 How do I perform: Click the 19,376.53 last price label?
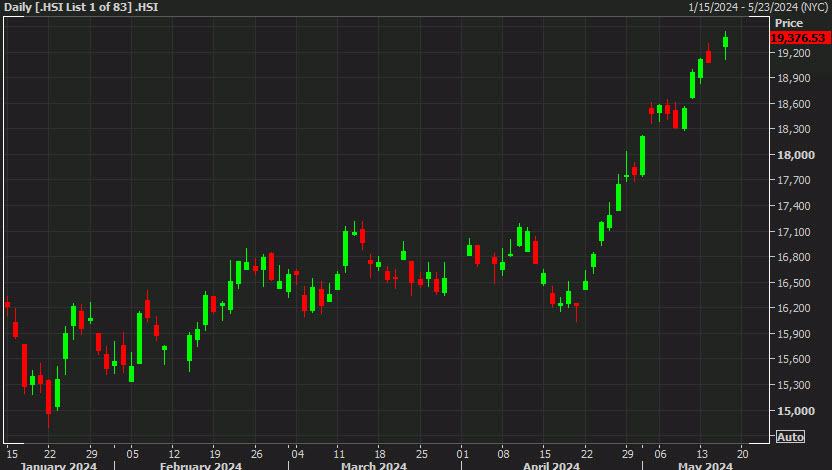point(800,38)
